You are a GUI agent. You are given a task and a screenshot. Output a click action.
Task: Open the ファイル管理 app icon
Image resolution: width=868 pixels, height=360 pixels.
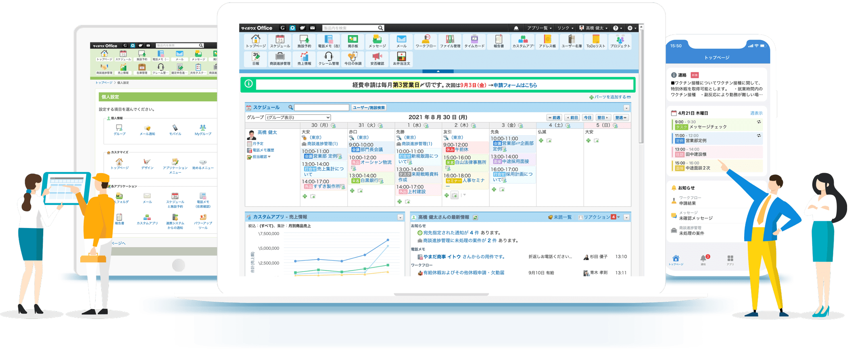450,41
